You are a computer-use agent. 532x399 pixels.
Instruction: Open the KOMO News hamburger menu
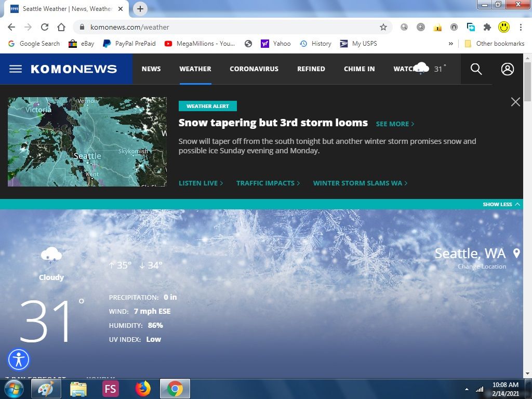(x=15, y=69)
